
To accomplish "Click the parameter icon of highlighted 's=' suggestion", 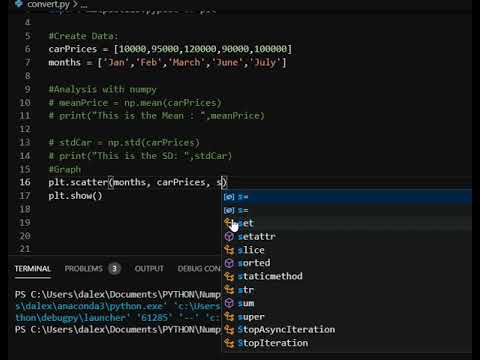I will pos(229,197).
